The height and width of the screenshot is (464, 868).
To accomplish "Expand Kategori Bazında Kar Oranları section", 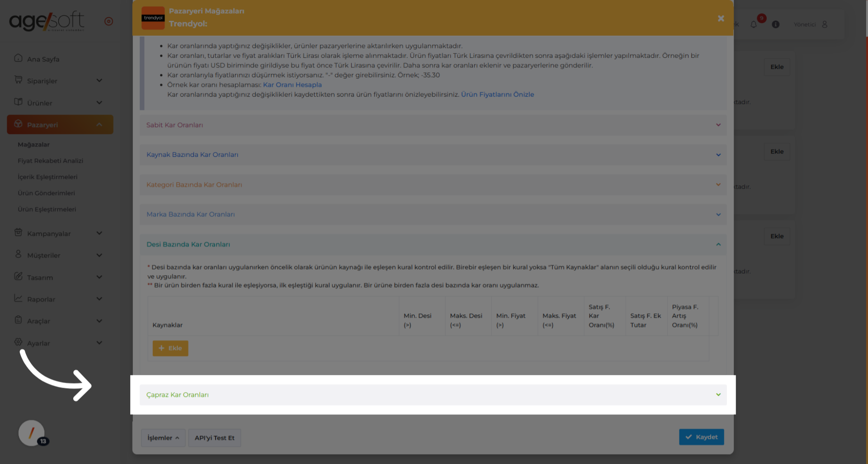I will click(433, 185).
